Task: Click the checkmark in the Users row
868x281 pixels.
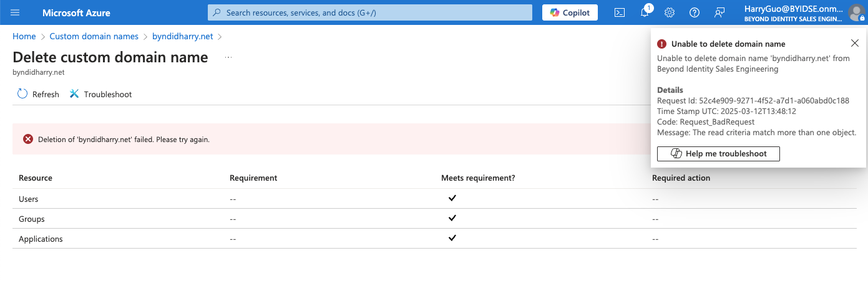Action: (x=452, y=198)
